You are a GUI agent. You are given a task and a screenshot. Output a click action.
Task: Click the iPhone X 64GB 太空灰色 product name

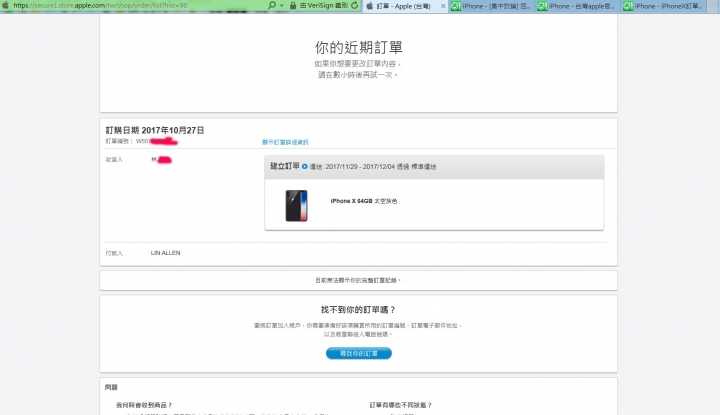[364, 201]
